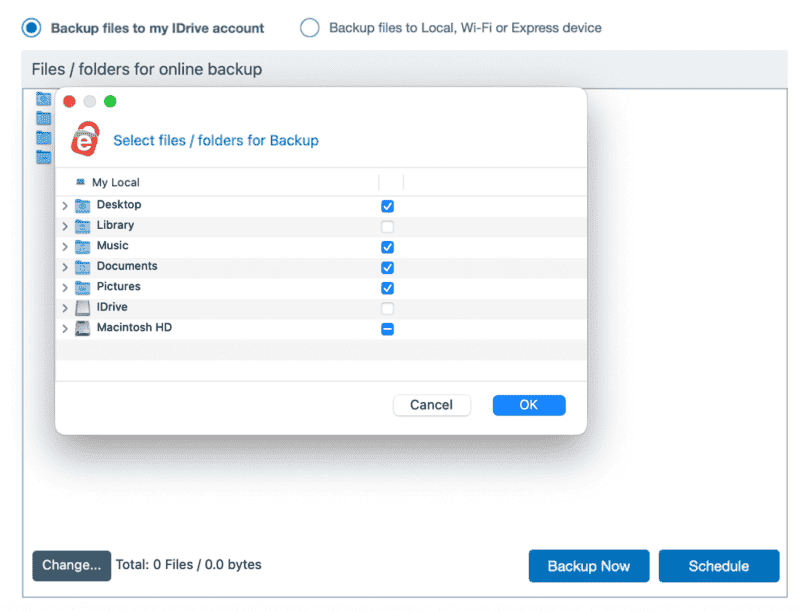Select Backup files to Local, Wi-Fi or Express device
The height and width of the screenshot is (611, 800).
pyautogui.click(x=310, y=28)
